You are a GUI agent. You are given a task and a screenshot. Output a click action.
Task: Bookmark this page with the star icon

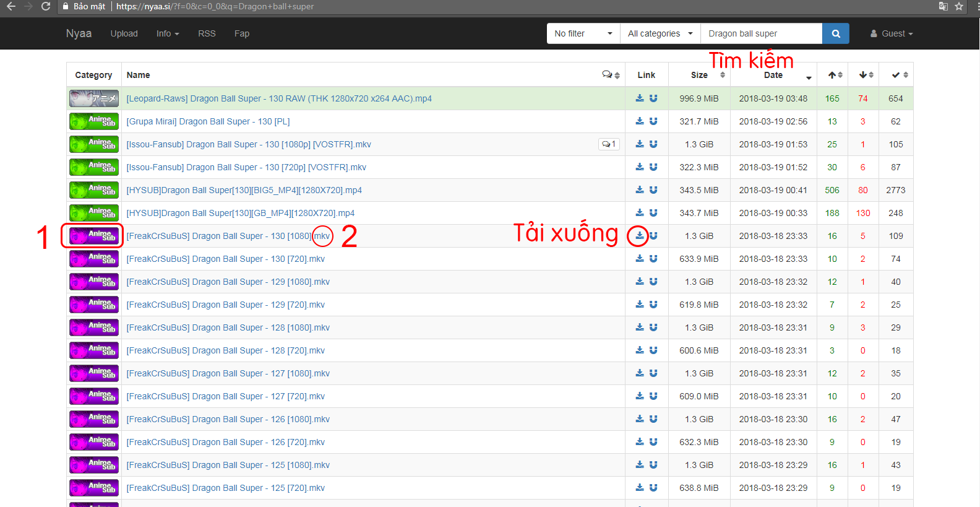pos(959,6)
